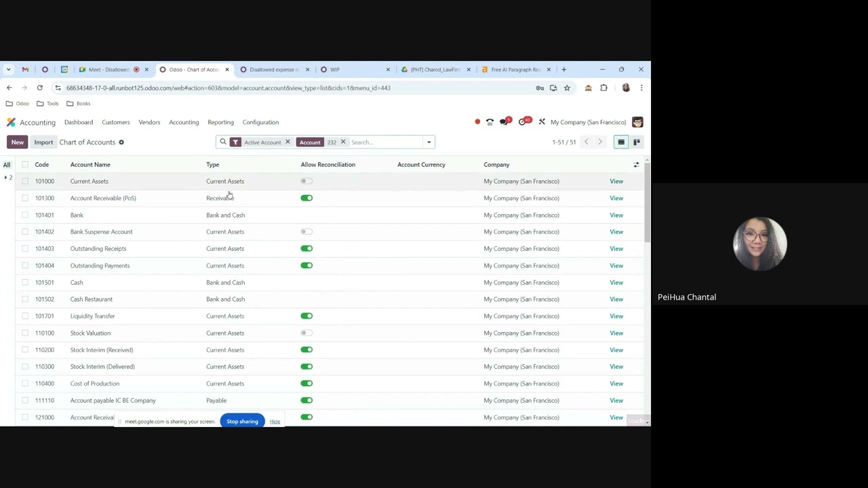Click Stop sharing in the Meet banner

coord(242,422)
